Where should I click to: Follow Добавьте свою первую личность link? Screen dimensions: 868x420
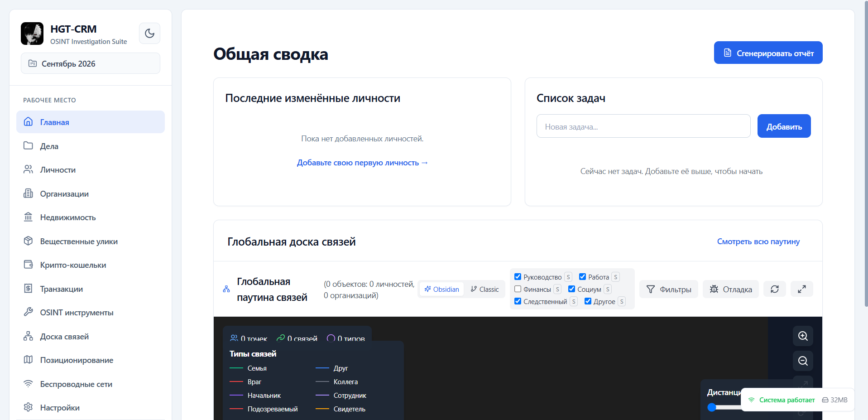tap(362, 163)
